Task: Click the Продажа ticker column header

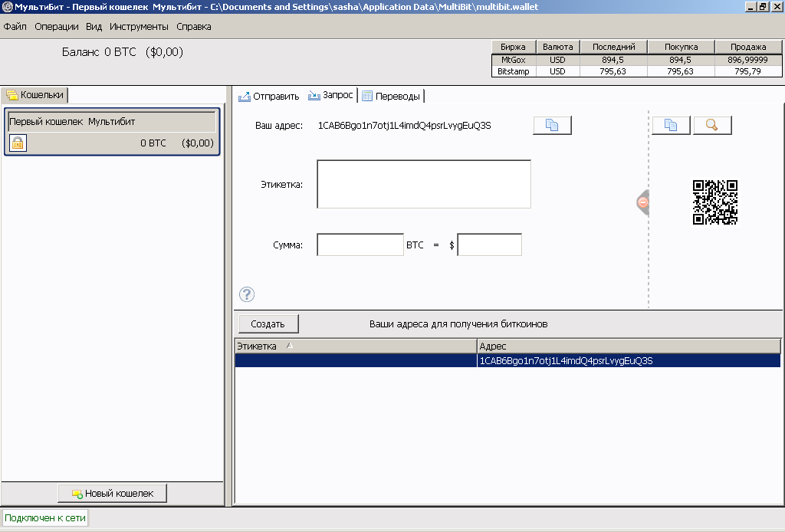Action: click(748, 47)
